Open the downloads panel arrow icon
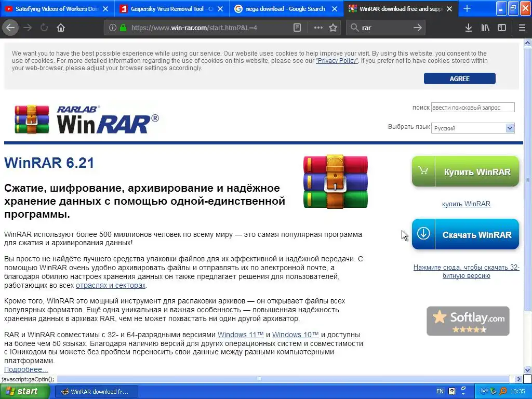 [x=469, y=28]
